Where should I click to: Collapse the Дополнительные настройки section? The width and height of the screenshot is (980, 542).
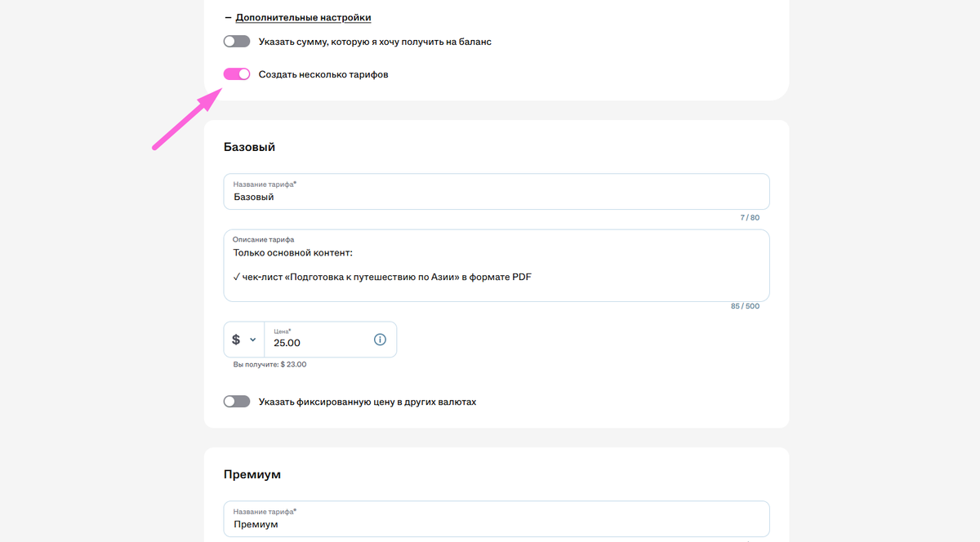tap(297, 17)
